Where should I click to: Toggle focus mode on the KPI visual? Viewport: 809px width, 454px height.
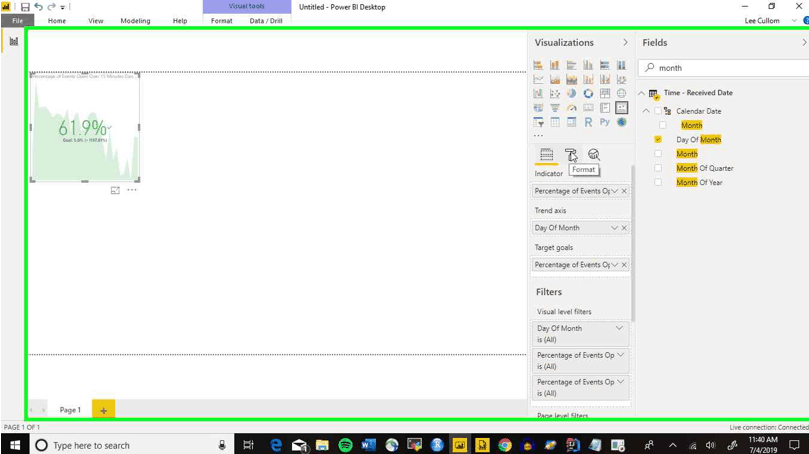(x=115, y=190)
